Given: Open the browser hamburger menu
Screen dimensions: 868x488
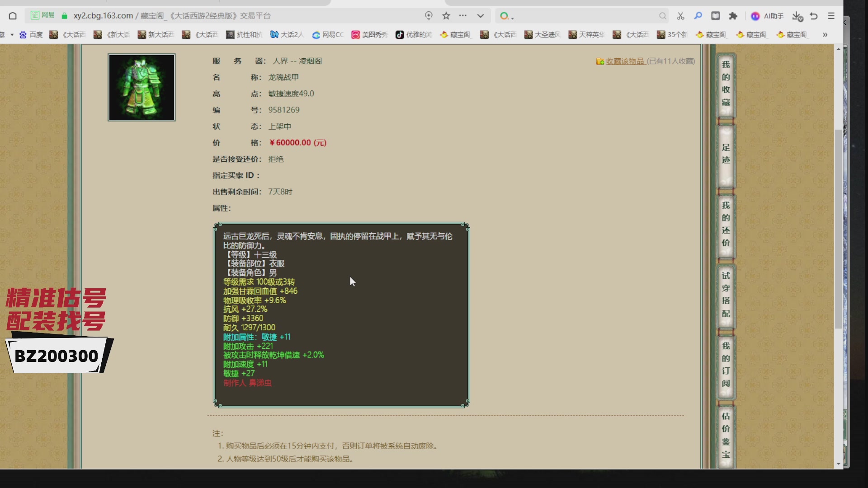Looking at the screenshot, I should point(831,16).
